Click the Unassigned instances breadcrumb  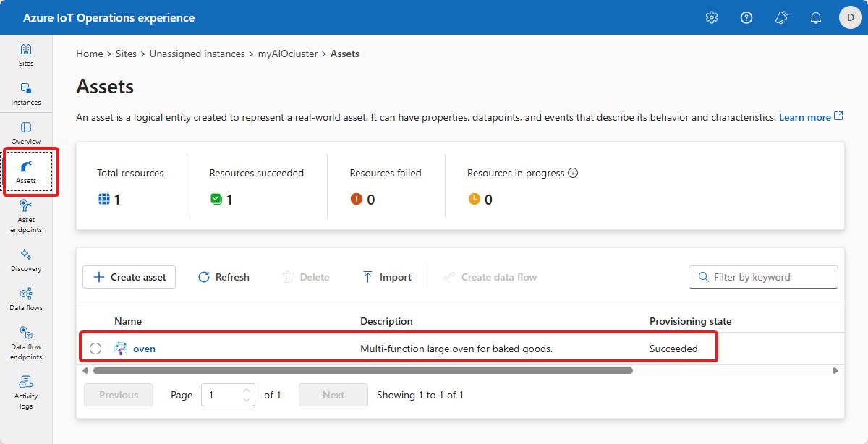(x=197, y=54)
